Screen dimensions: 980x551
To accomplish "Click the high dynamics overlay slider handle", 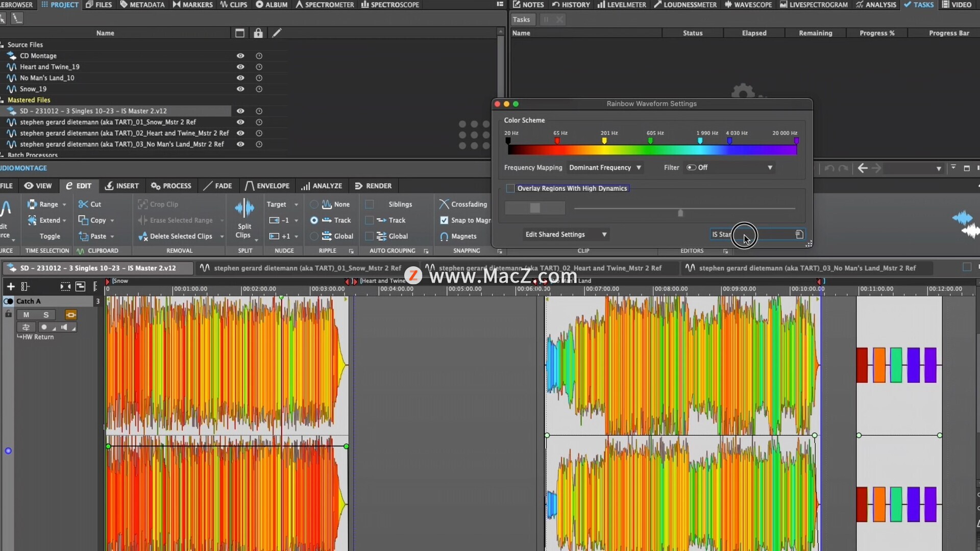I will pyautogui.click(x=680, y=212).
